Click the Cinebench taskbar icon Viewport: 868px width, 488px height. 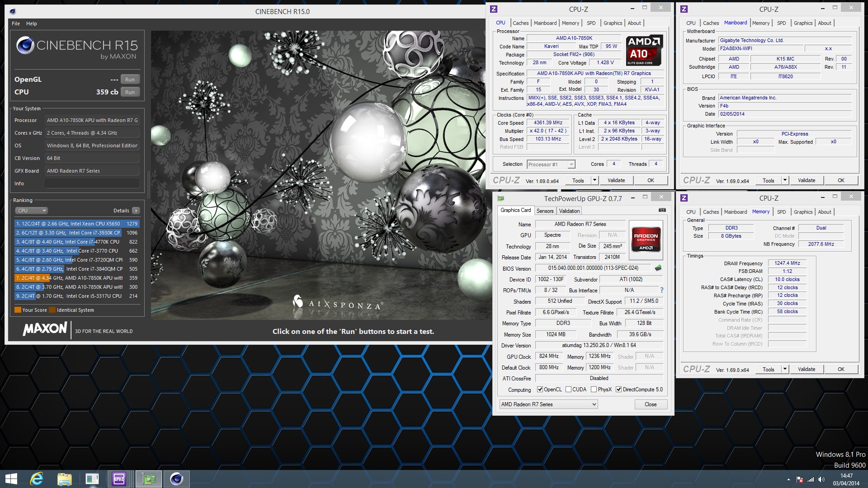176,479
